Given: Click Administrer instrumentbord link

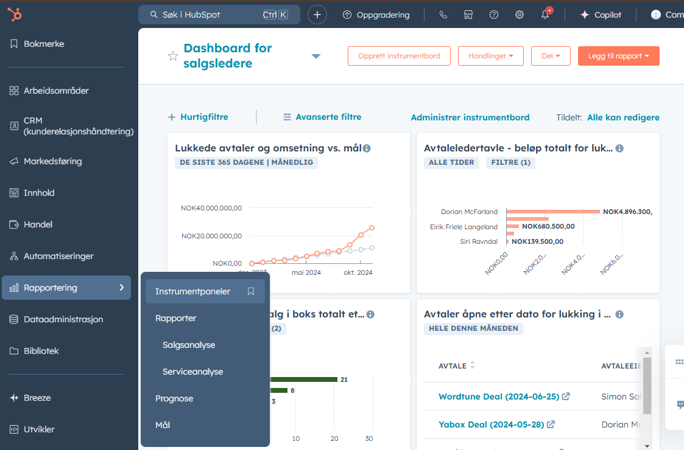Looking at the screenshot, I should coord(470,117).
